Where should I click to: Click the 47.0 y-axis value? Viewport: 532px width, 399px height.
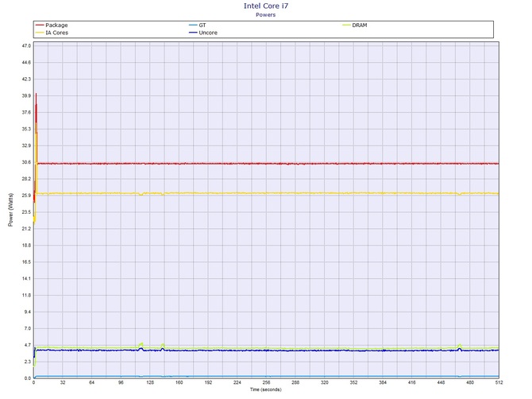click(26, 46)
